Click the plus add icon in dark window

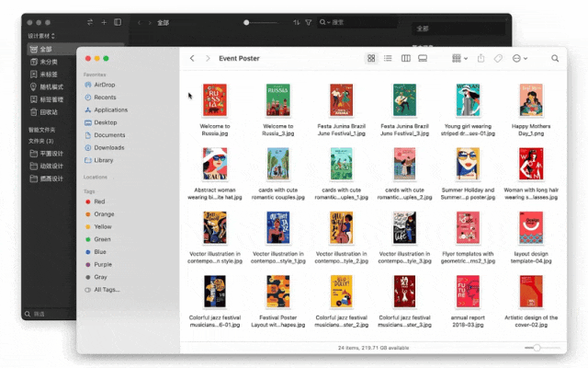104,22
